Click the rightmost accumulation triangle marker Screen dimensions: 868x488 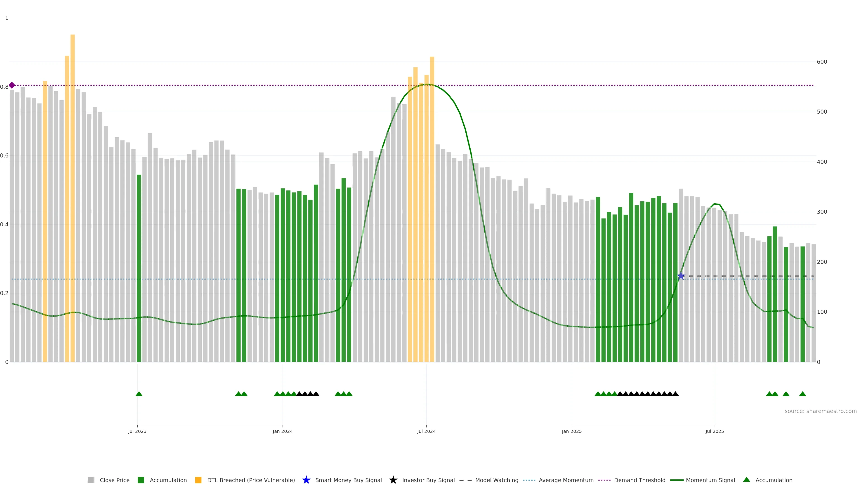coord(802,394)
